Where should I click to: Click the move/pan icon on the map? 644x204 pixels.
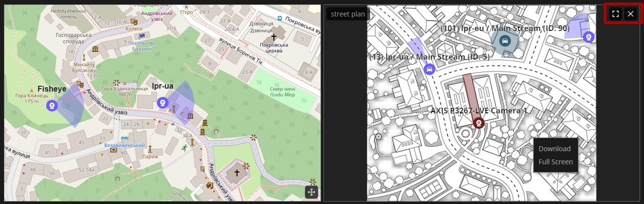pos(311,192)
